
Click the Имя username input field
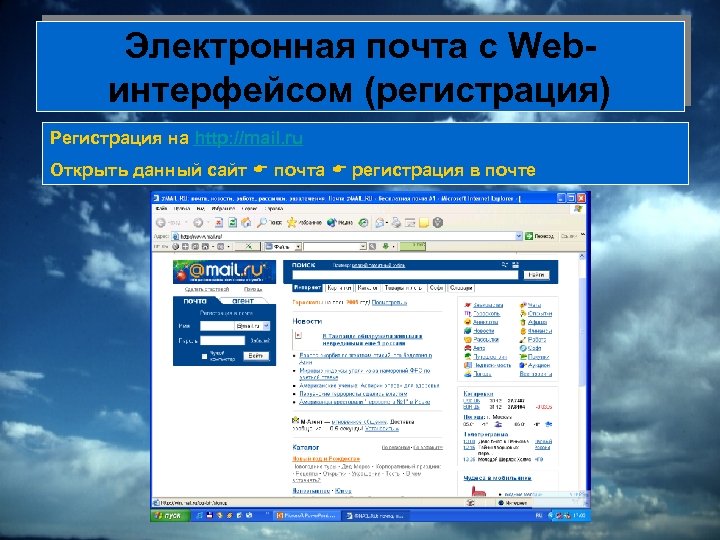click(217, 326)
